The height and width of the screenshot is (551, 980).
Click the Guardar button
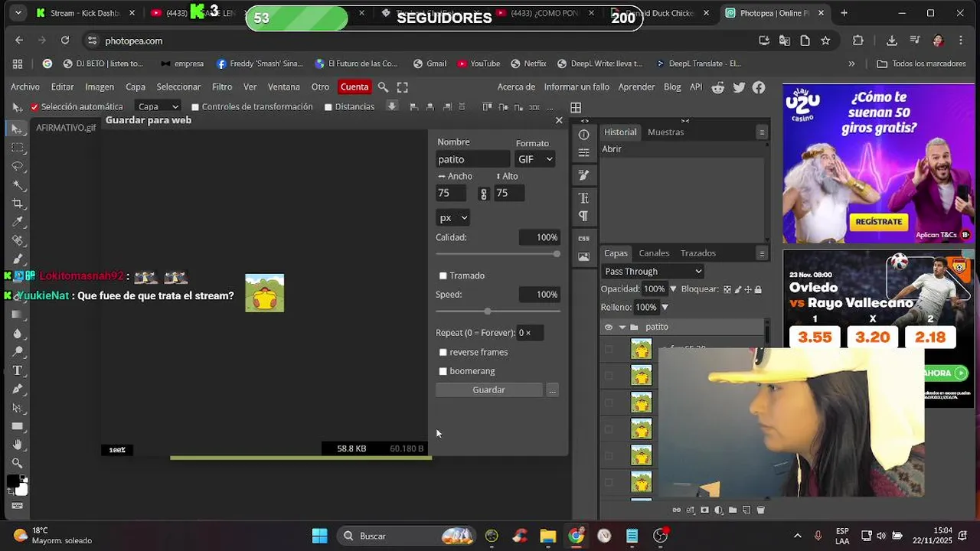(488, 390)
